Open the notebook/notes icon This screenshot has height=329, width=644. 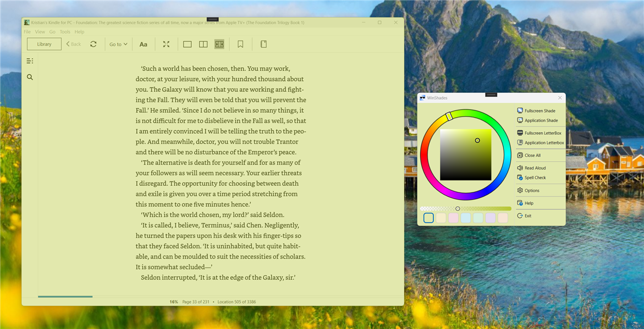(x=263, y=43)
